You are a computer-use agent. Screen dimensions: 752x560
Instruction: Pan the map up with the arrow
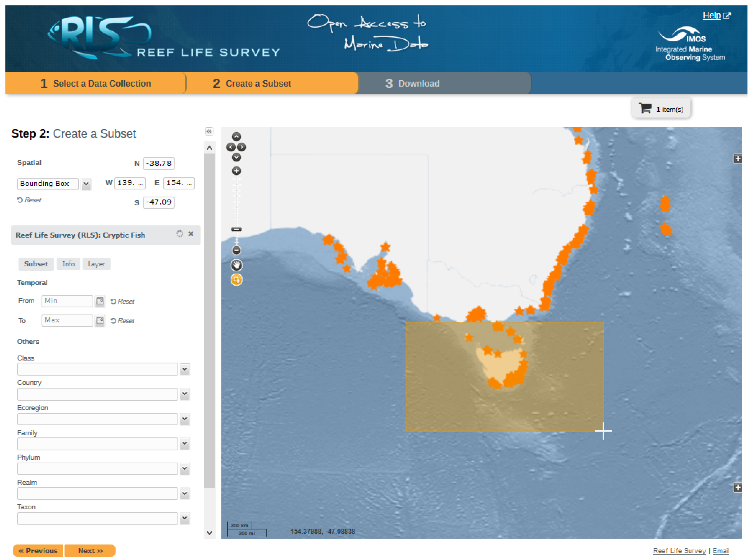(236, 136)
